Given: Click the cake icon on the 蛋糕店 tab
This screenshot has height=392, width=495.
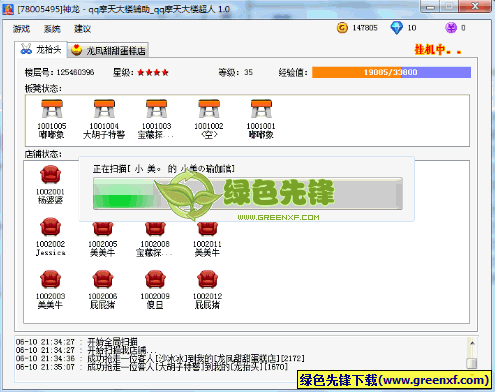Looking at the screenshot, I should (77, 50).
